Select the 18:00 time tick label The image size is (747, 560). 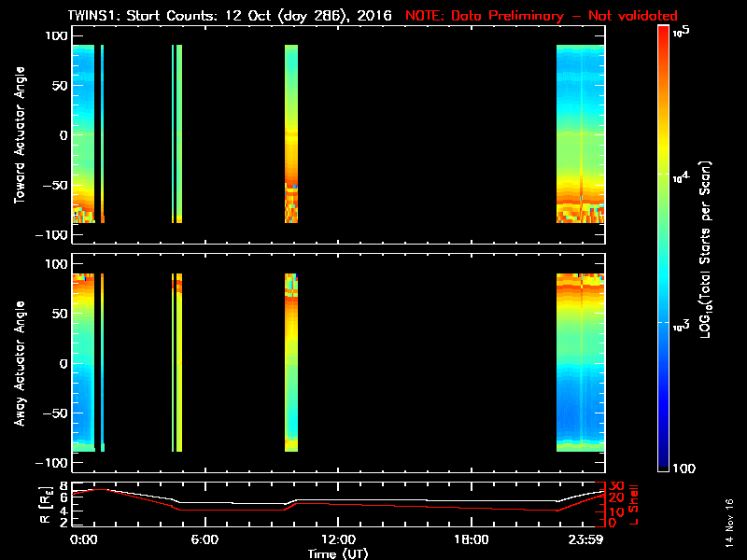click(x=471, y=539)
